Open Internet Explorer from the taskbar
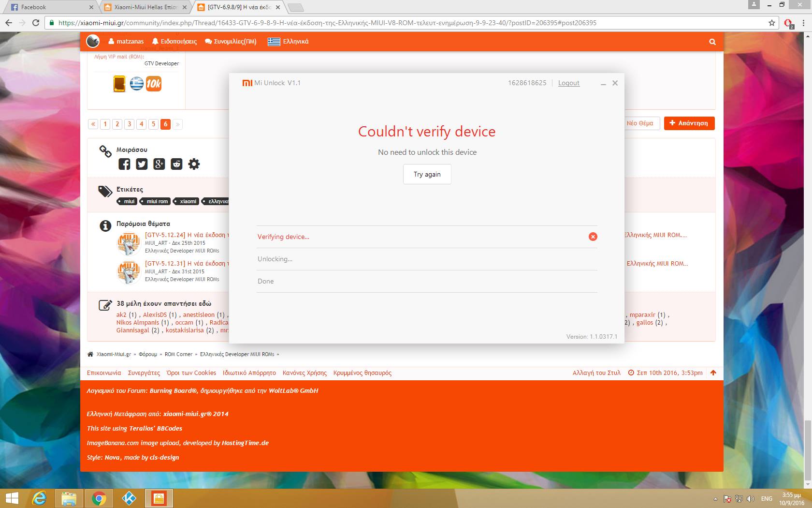The width and height of the screenshot is (812, 508). coord(39,498)
